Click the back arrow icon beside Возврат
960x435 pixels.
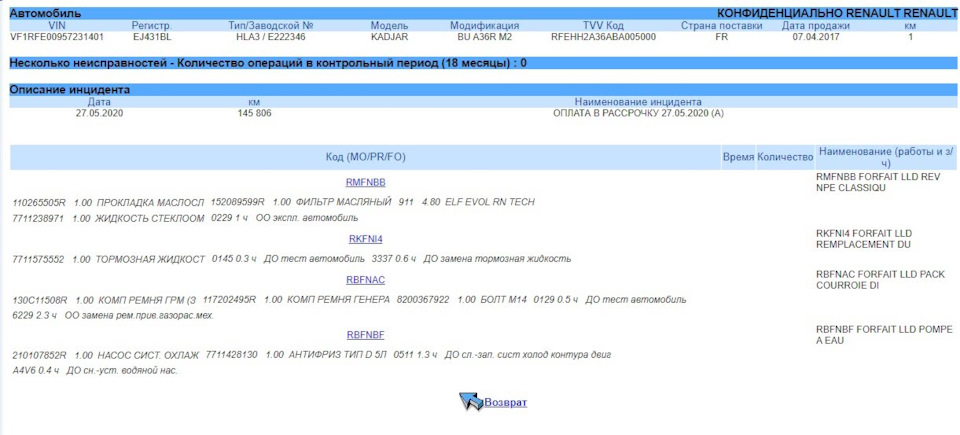point(471,402)
